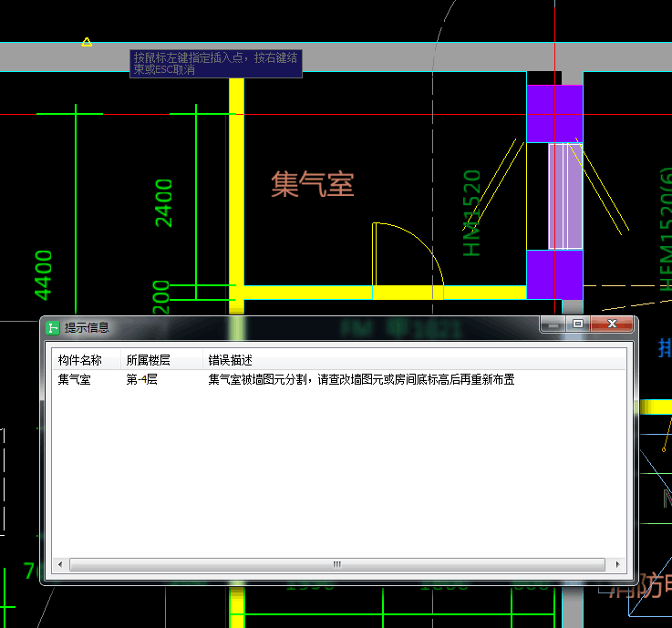Maximize the 提示信息 dialog

point(578,324)
